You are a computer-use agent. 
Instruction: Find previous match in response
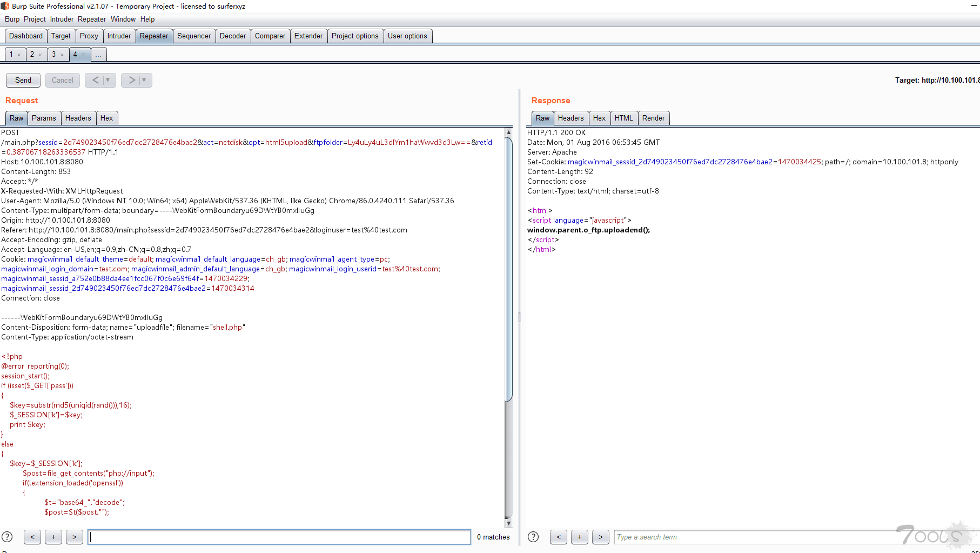(x=559, y=537)
